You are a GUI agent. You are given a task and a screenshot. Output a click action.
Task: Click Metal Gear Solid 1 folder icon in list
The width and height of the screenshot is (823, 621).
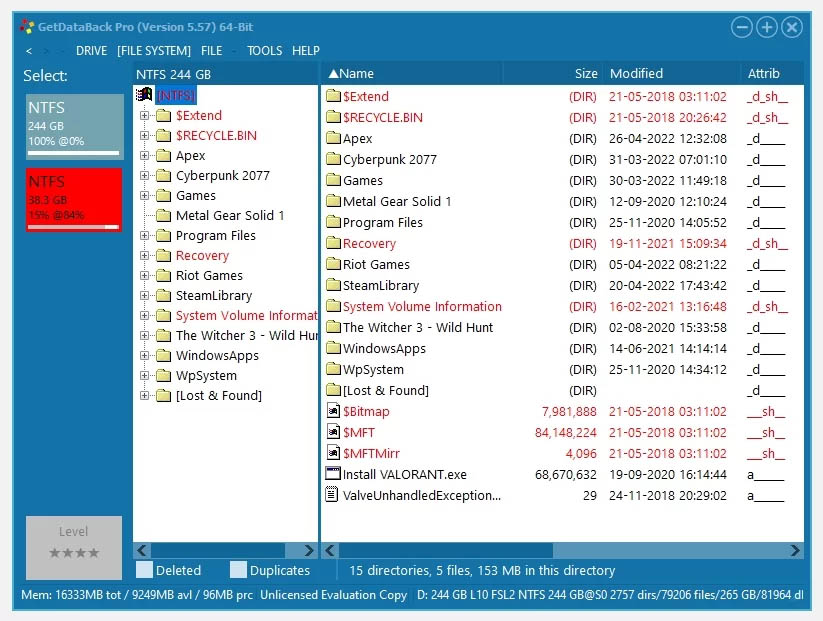tap(333, 201)
